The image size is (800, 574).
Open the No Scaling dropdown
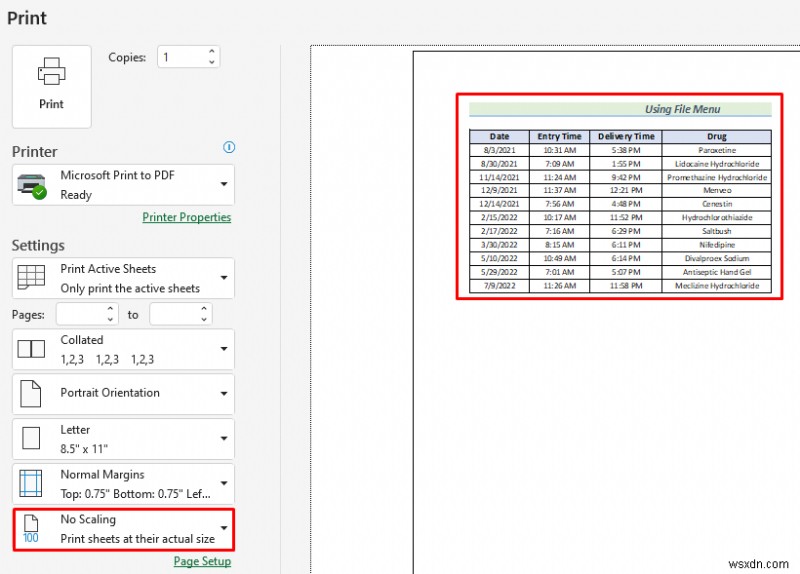123,529
